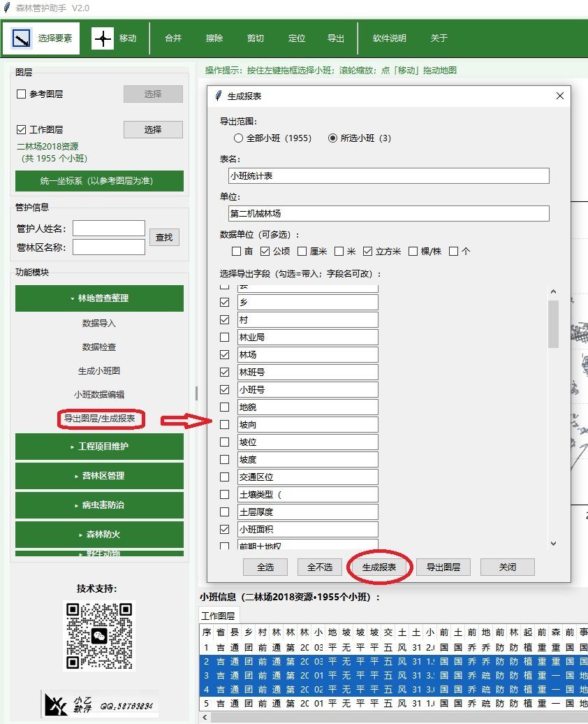Uncheck the 小班面积 field checkbox
The height and width of the screenshot is (724, 588).
coord(225,529)
